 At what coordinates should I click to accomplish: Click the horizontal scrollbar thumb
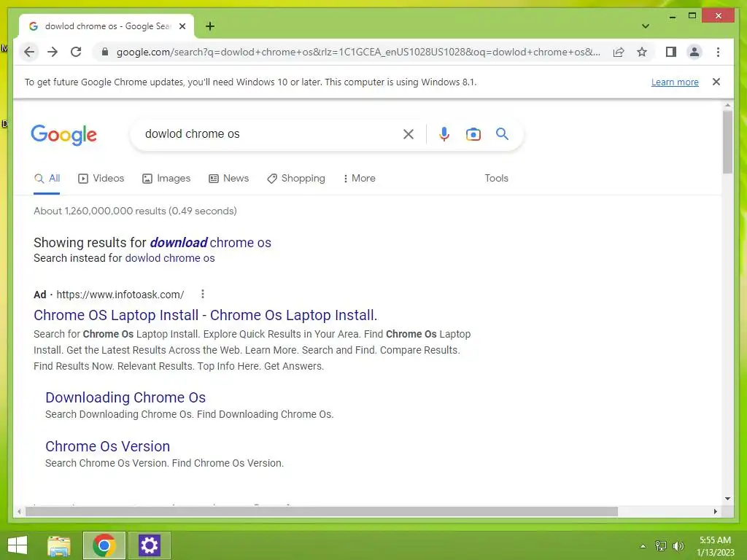(x=322, y=511)
